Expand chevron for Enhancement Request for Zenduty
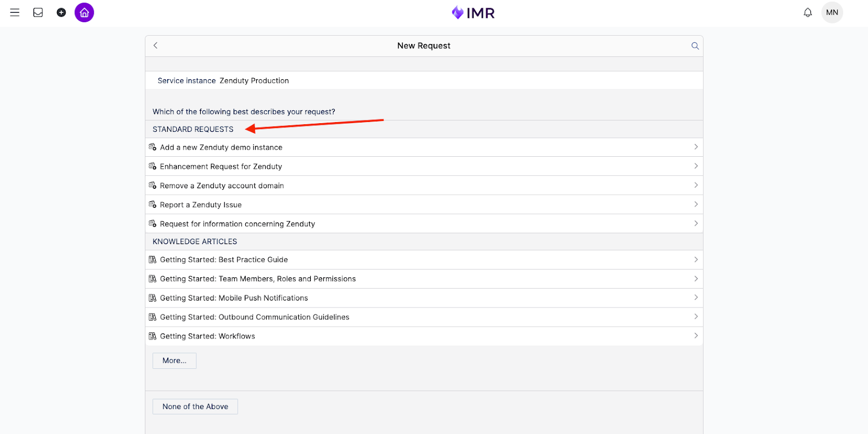Viewport: 868px width, 434px height. coord(696,166)
